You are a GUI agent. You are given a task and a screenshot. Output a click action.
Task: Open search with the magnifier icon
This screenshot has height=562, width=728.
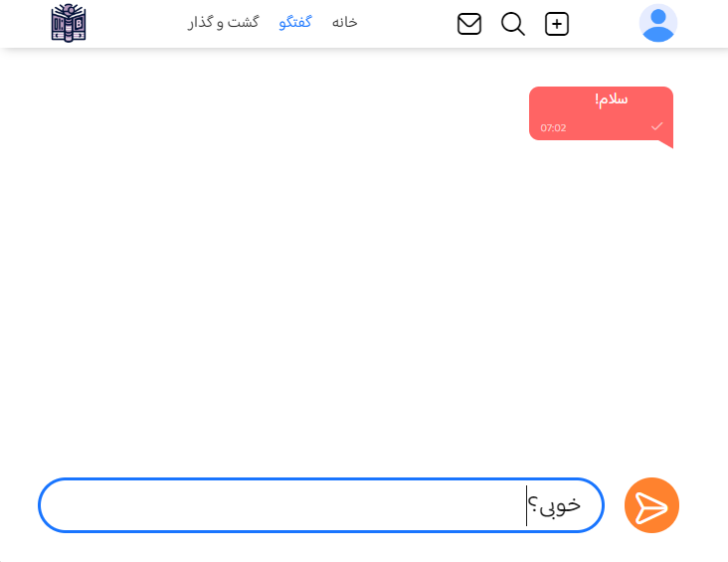[x=513, y=24]
